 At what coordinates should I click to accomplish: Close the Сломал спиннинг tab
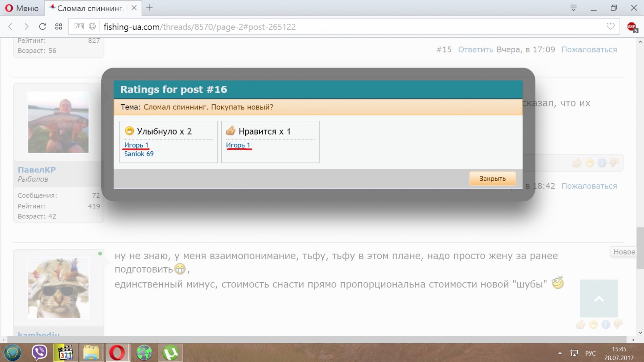(134, 8)
